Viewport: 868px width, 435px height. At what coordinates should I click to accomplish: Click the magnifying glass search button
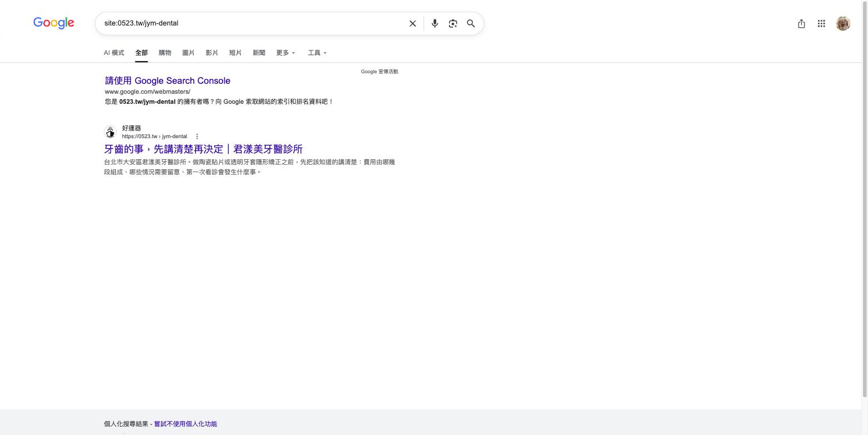(471, 23)
